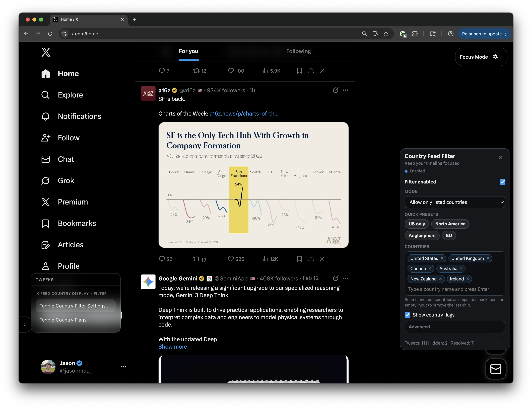Image resolution: width=532 pixels, height=408 pixels.
Task: Open replies on the a16z post
Action: point(162,259)
